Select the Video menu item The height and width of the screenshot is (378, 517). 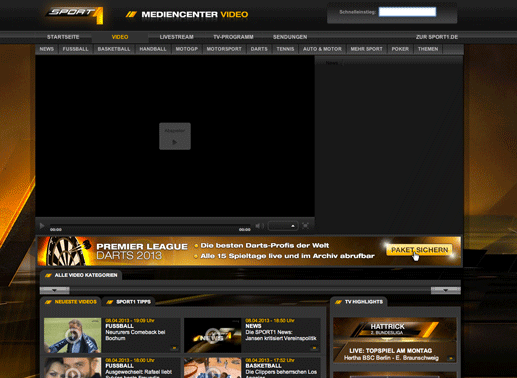pos(120,37)
